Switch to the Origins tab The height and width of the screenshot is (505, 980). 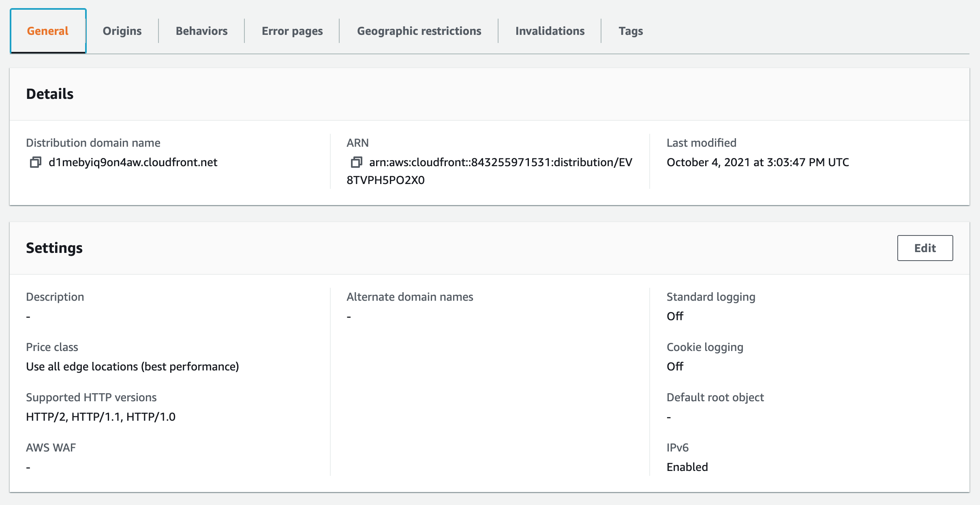tap(122, 31)
